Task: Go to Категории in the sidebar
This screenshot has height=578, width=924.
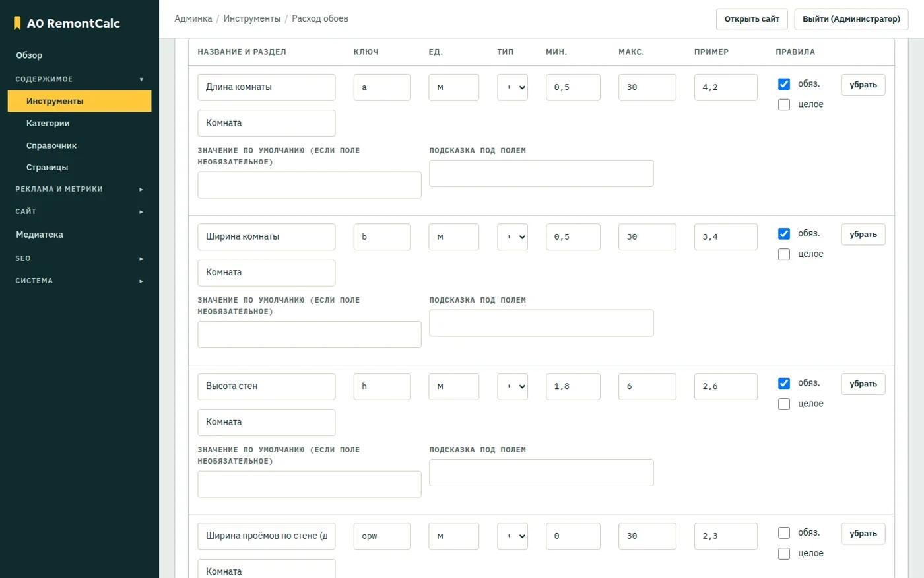Action: [79, 124]
